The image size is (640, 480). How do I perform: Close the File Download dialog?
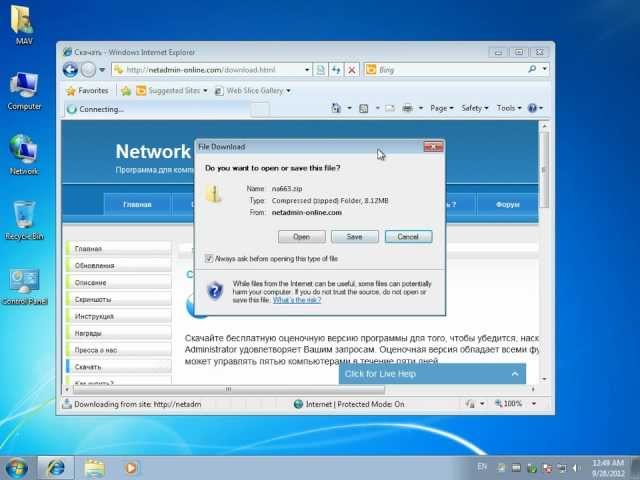coord(433,147)
